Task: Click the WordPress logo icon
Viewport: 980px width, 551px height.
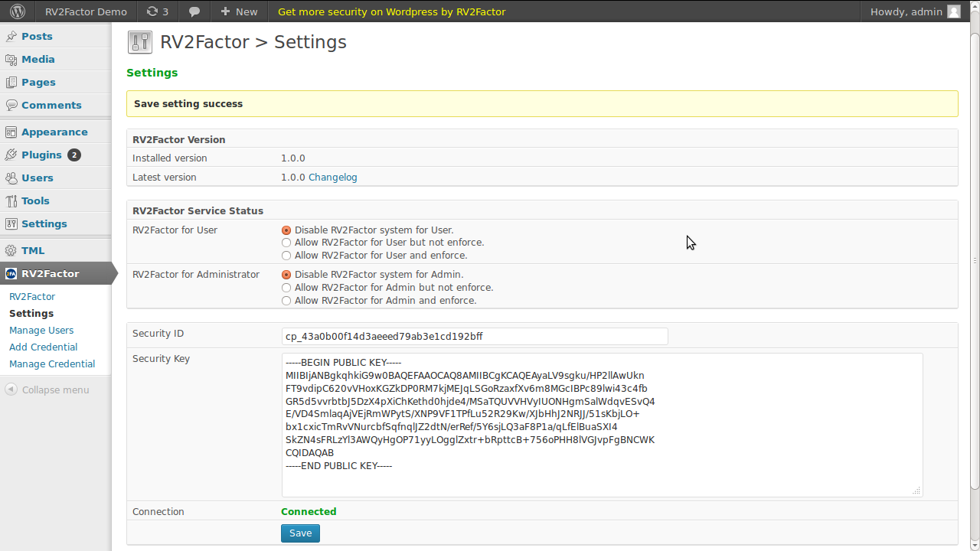Action: [x=18, y=11]
